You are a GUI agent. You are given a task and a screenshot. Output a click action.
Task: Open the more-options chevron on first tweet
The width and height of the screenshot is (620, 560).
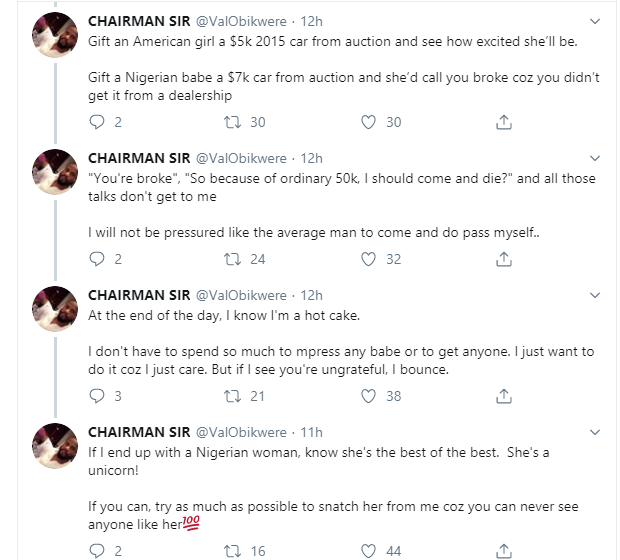click(595, 21)
